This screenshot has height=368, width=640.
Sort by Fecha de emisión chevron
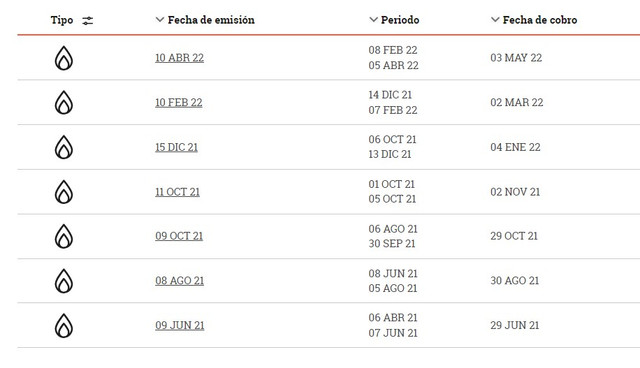[x=160, y=20]
